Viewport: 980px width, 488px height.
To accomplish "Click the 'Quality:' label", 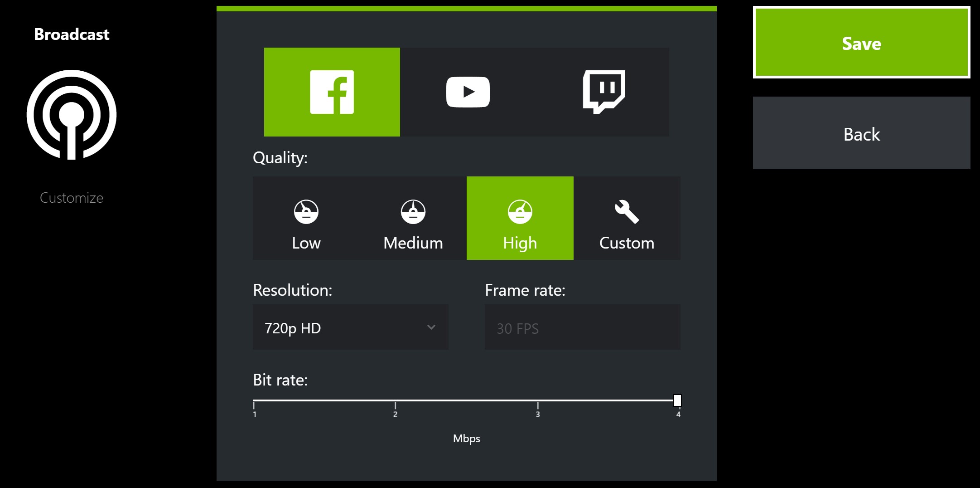I will click(280, 158).
